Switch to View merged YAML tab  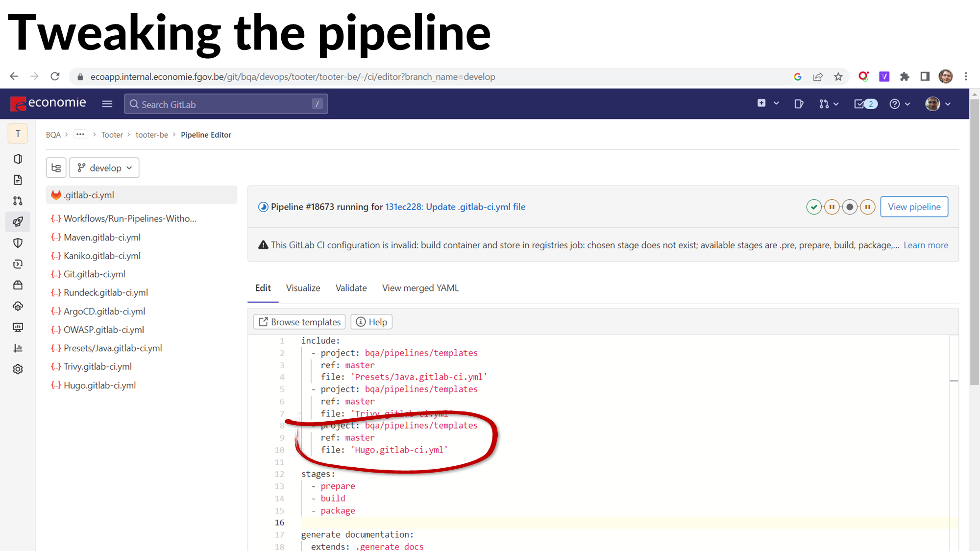click(x=420, y=288)
